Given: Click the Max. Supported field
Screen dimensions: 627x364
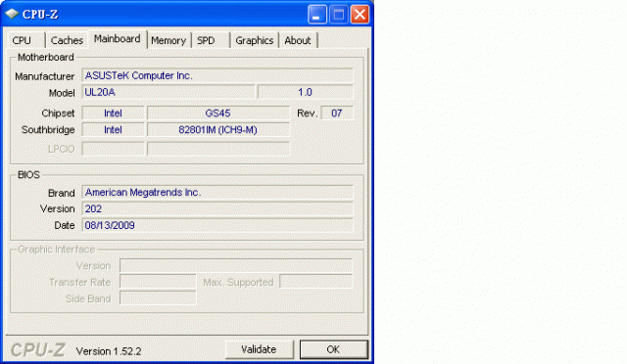Looking at the screenshot, I should point(315,282).
